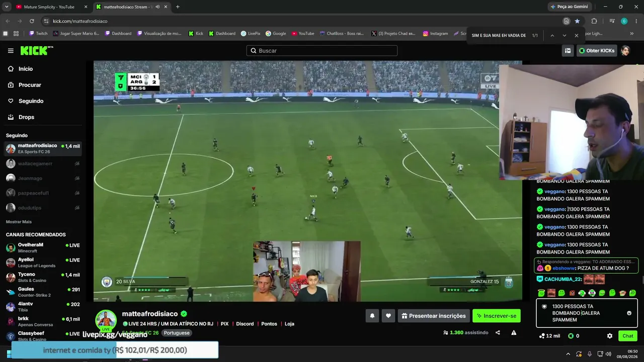Open the Kick dashboard layout icon
This screenshot has width=644, height=362.
coord(568,51)
